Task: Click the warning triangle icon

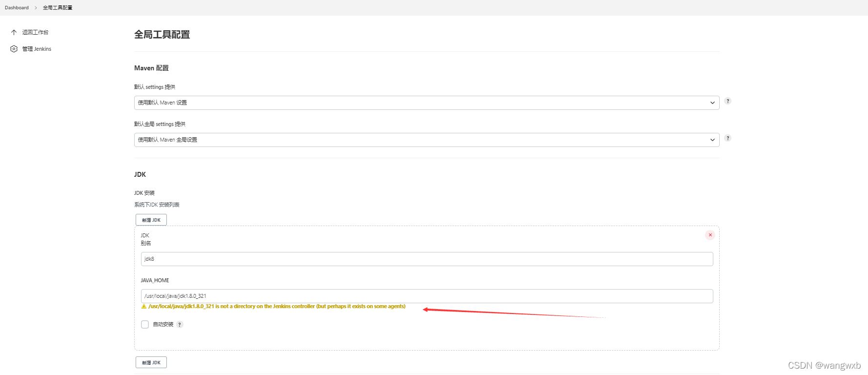Action: point(144,307)
